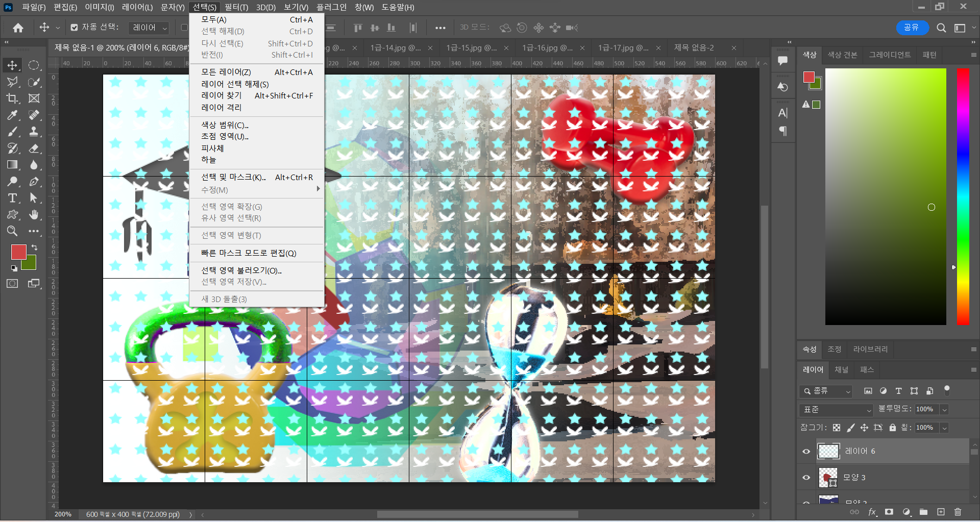Screen dimensions: 980x522
Task: Hide the 레이어 6 layer
Action: click(x=806, y=451)
